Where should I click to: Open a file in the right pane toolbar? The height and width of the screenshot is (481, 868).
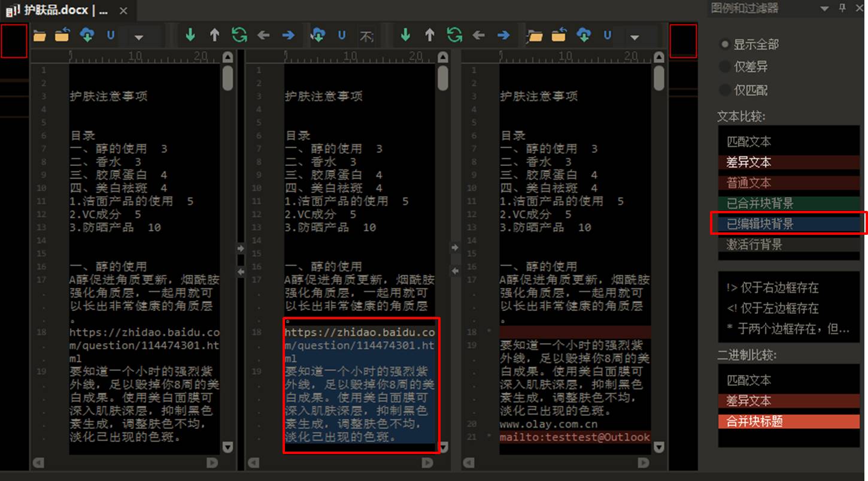click(535, 36)
